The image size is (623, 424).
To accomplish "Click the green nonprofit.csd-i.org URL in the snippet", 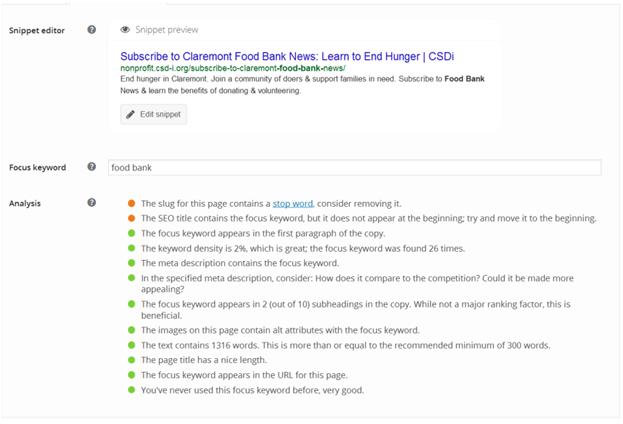I will [233, 68].
